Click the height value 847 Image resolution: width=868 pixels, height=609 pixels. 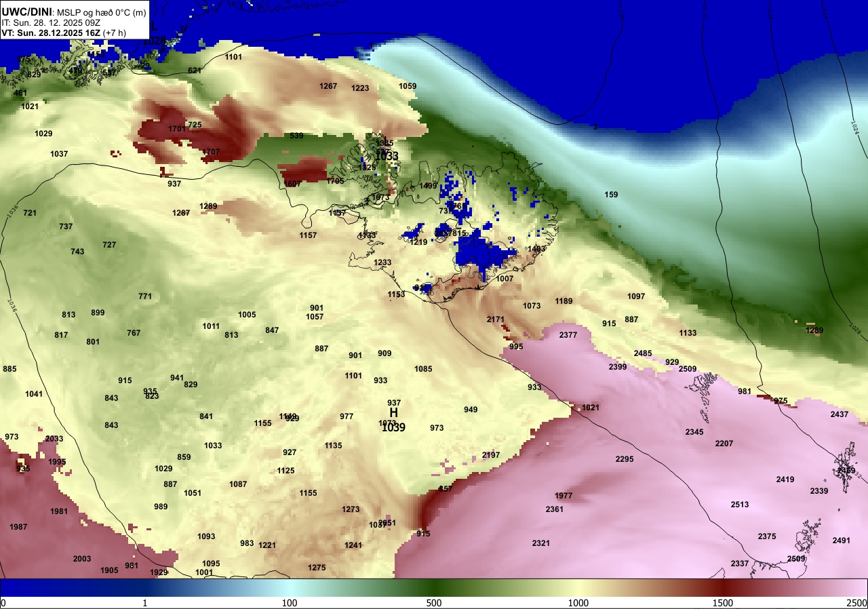pos(272,330)
